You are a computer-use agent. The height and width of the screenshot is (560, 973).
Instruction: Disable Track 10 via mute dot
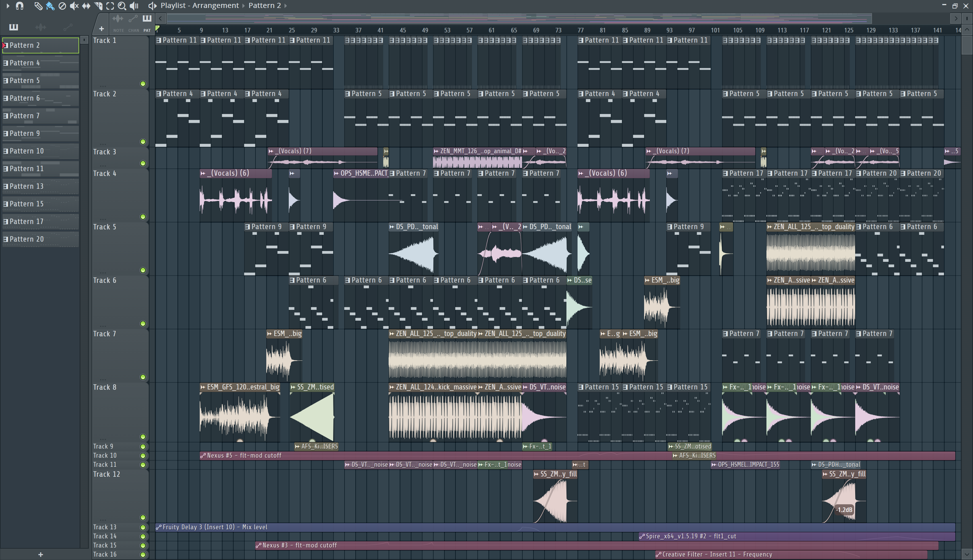coord(143,456)
